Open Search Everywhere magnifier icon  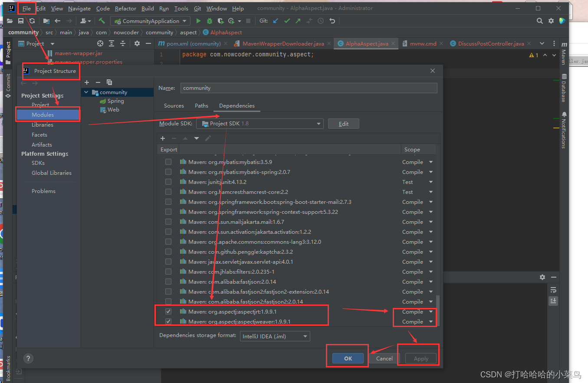pos(539,21)
